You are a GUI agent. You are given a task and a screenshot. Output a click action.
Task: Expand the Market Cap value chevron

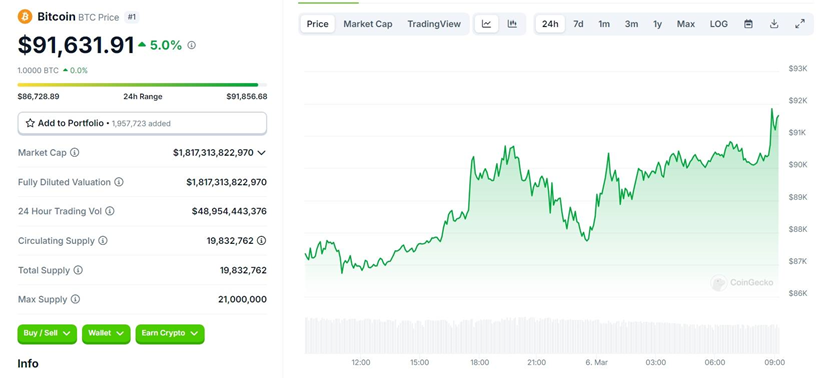pyautogui.click(x=262, y=153)
